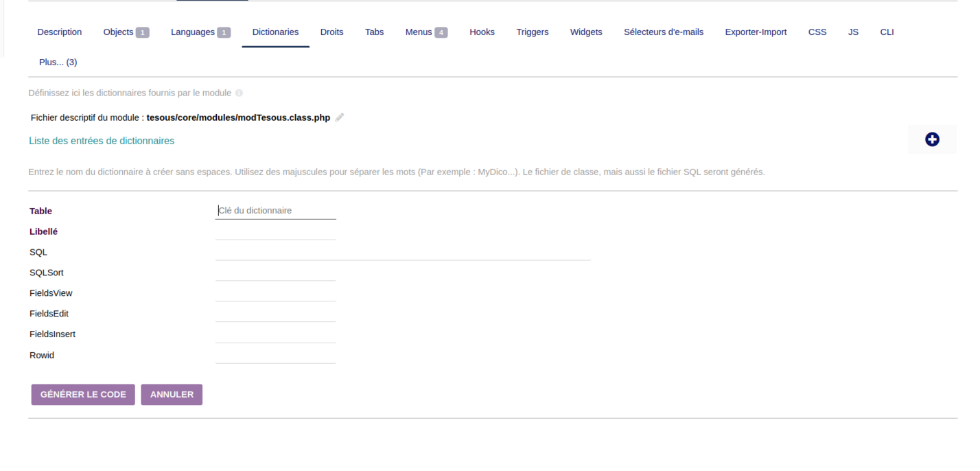Open the Description tab
Screen dimensions: 980x471
[x=59, y=32]
